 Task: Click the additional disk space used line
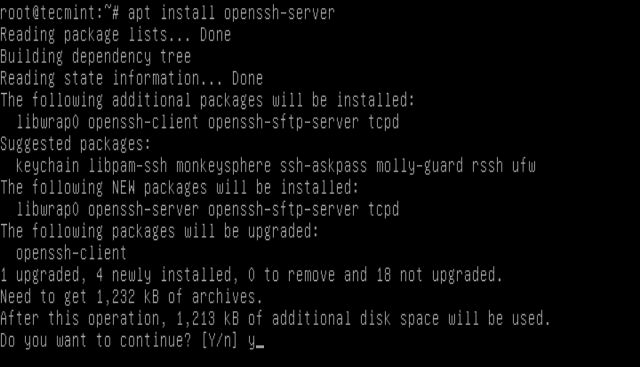pyautogui.click(x=276, y=318)
